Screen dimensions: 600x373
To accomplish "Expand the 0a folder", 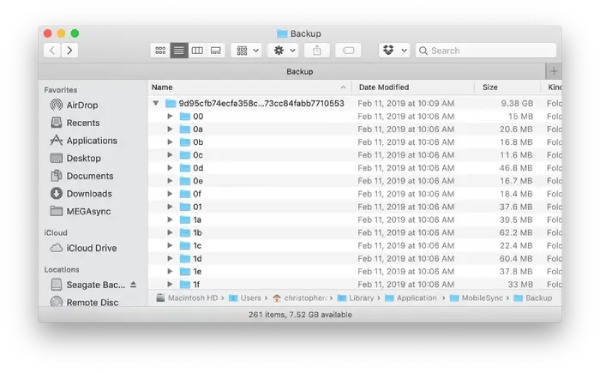I will [x=170, y=129].
